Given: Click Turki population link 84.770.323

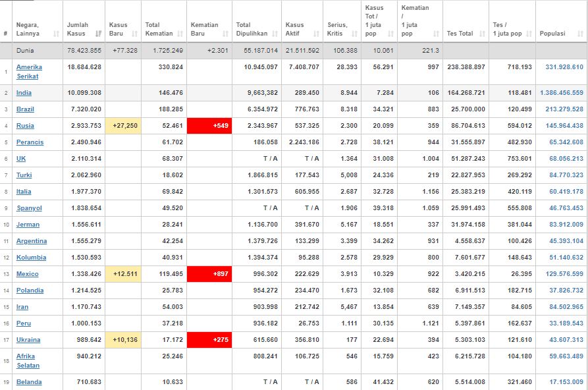Looking at the screenshot, I should coord(566,175).
